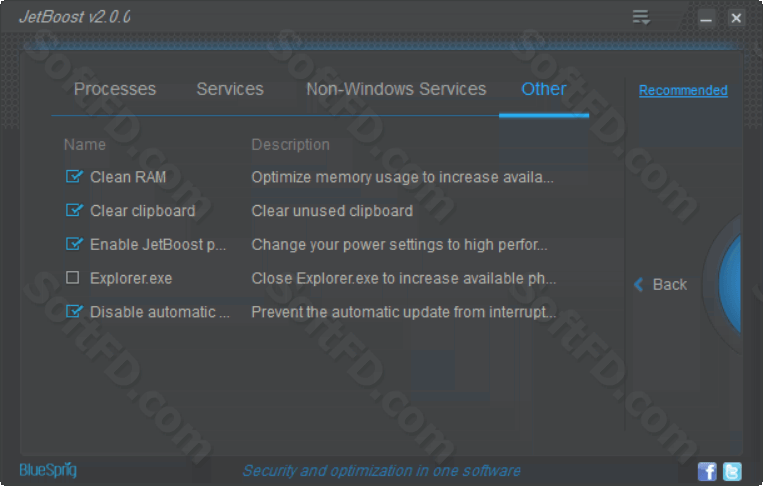Enable the Explorer.exe checkbox
Image resolution: width=763 pixels, height=486 pixels.
(x=73, y=277)
